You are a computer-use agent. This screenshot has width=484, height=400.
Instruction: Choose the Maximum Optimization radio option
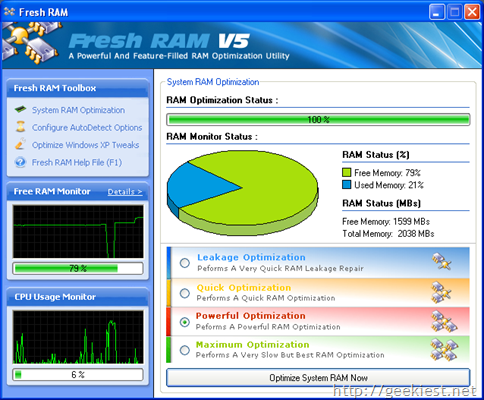[x=185, y=350]
